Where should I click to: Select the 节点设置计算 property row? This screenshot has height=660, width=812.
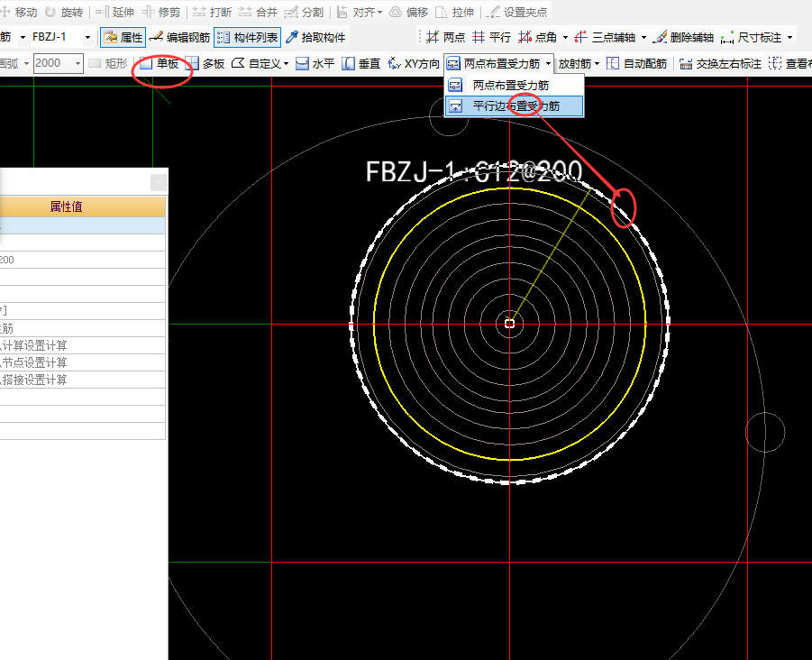(x=82, y=362)
